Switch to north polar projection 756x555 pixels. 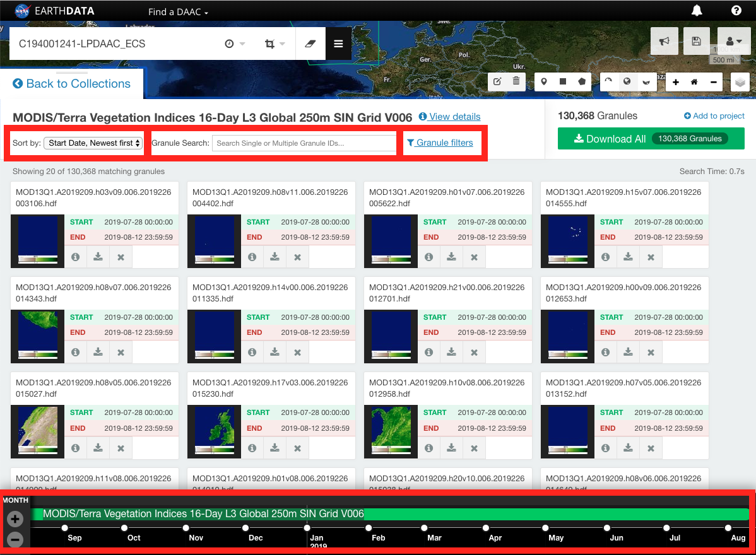[x=608, y=81]
